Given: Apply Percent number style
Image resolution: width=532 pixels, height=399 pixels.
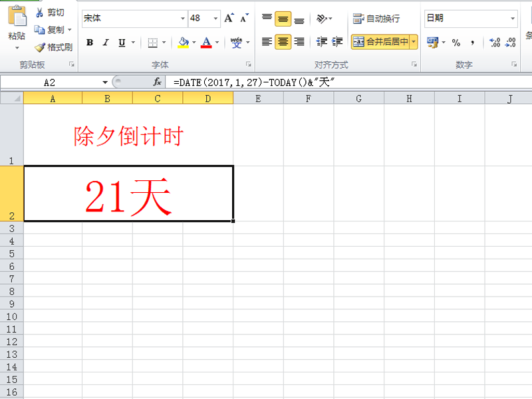Looking at the screenshot, I should [456, 42].
